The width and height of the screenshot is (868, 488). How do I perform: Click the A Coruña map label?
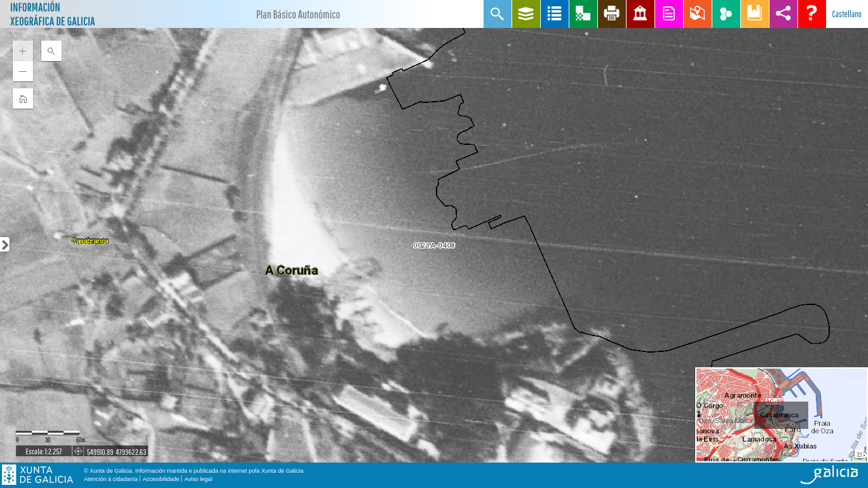(x=292, y=271)
